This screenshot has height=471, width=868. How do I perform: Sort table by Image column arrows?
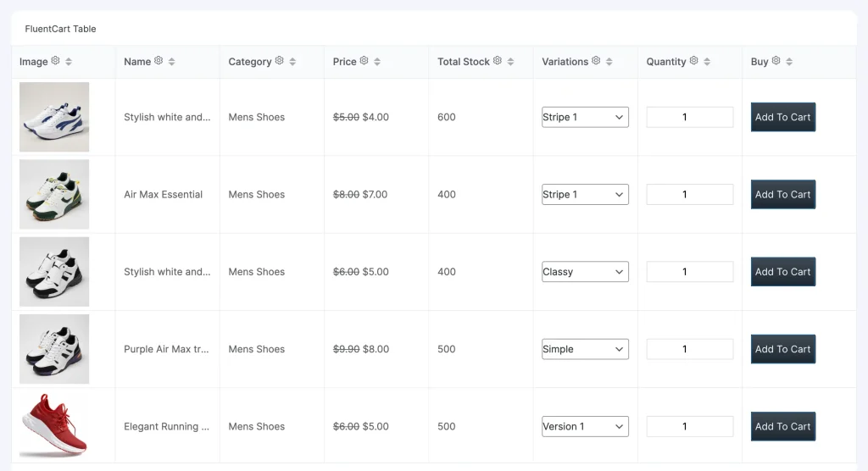pos(69,62)
